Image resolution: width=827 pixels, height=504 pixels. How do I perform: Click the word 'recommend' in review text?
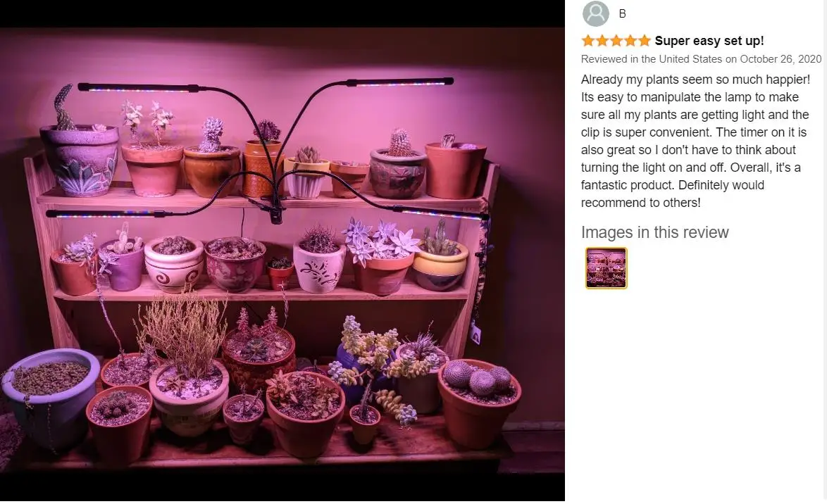(x=611, y=203)
